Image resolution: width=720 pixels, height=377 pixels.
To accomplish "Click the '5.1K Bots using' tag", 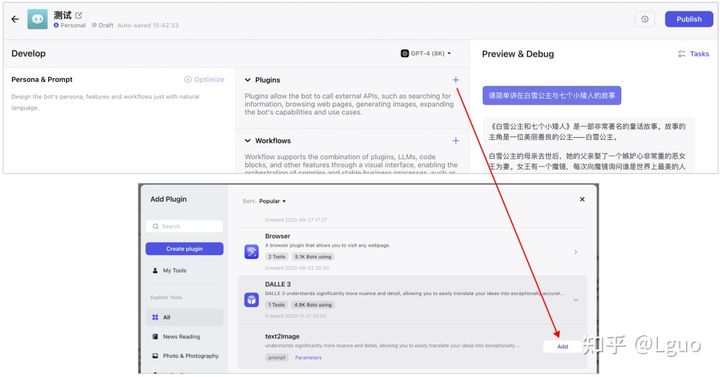I will click(x=313, y=257).
